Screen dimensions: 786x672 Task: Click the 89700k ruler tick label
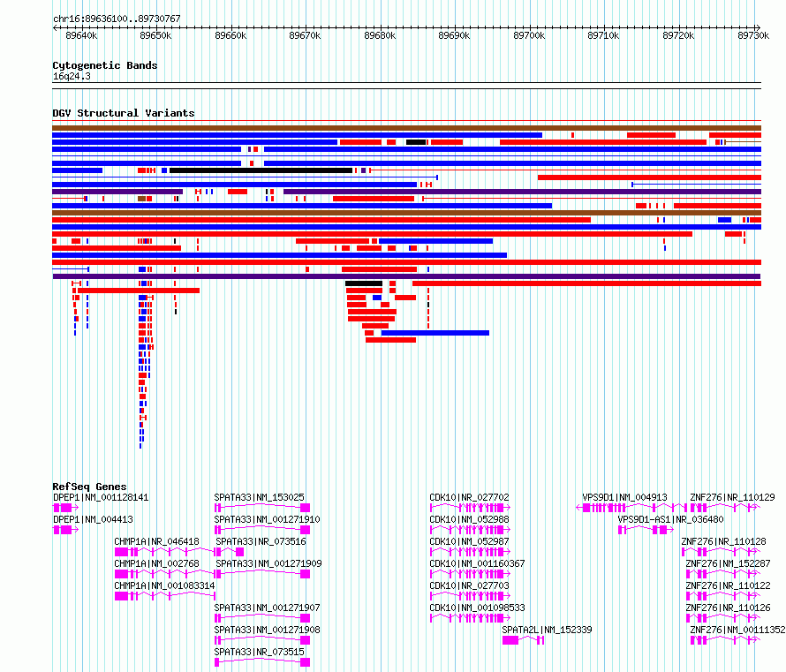click(x=529, y=35)
